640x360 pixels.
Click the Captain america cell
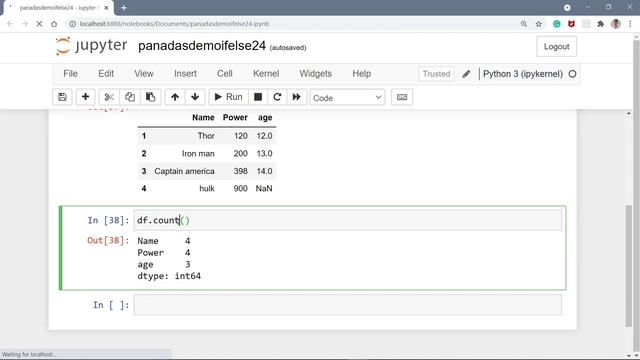pyautogui.click(x=184, y=171)
